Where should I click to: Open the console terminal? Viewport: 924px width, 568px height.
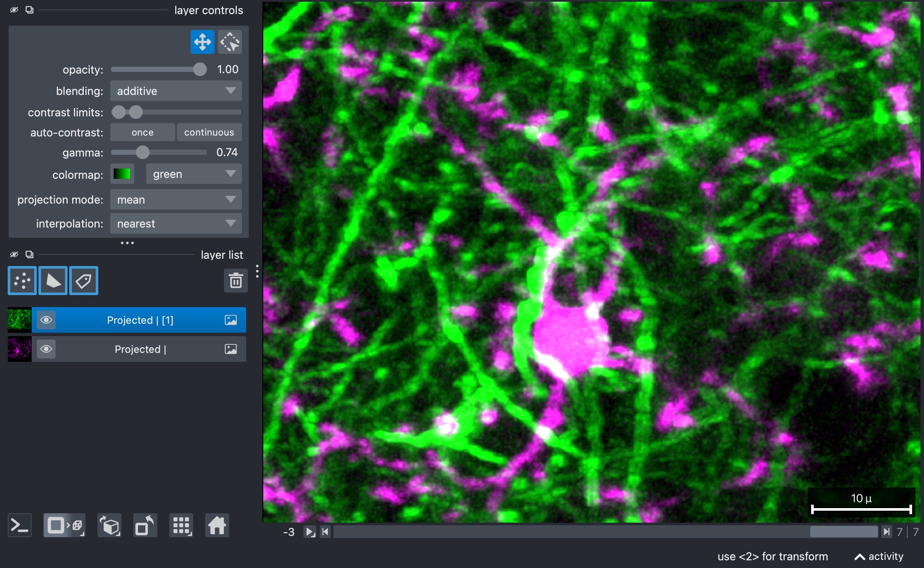coord(20,525)
